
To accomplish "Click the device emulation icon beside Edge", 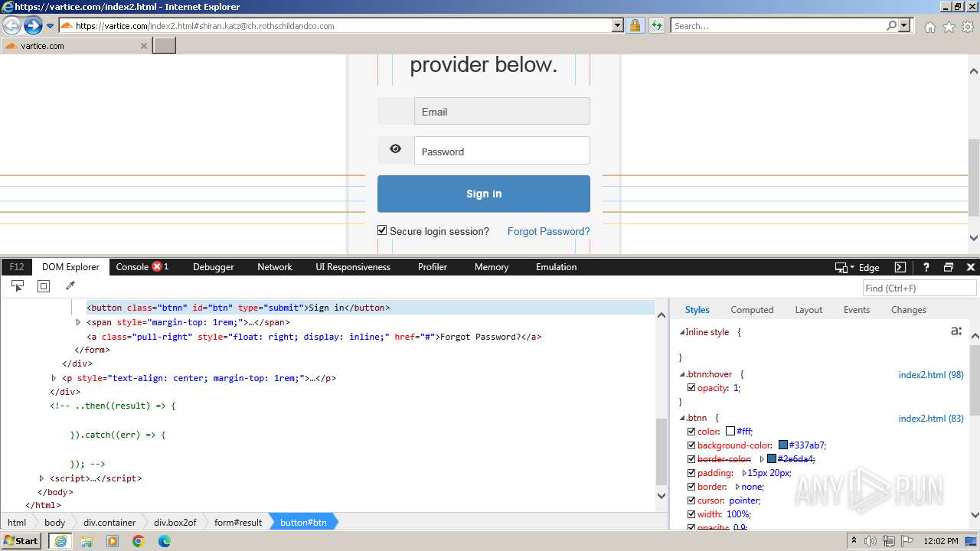I will coord(841,267).
